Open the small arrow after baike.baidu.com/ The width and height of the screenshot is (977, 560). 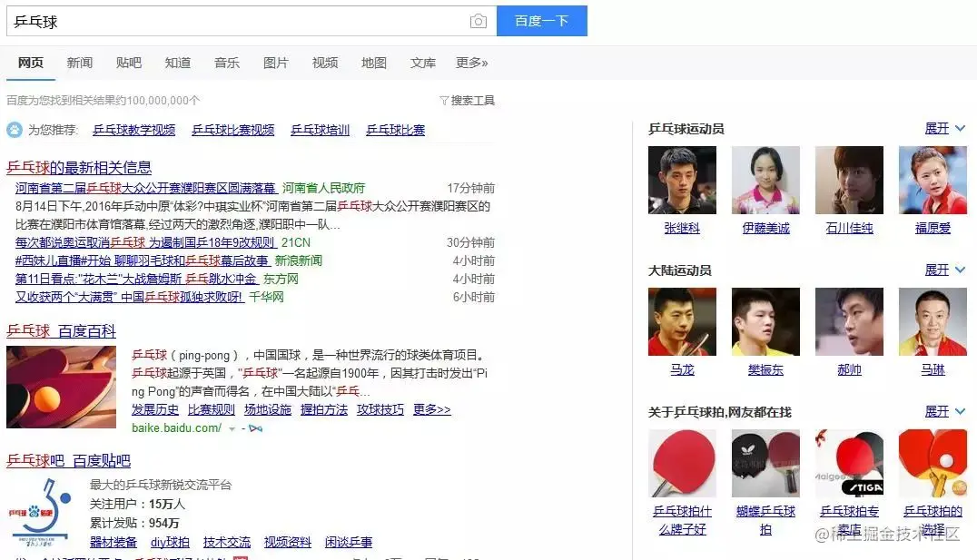tap(232, 428)
